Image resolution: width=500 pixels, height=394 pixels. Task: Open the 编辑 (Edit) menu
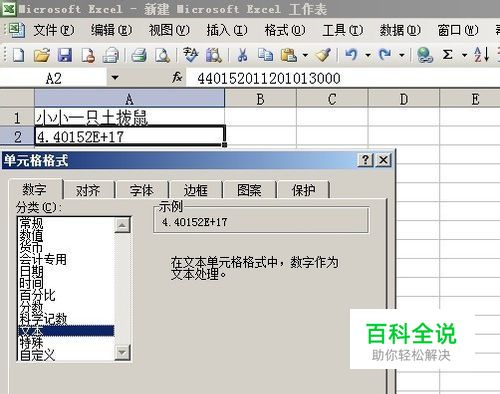111,31
